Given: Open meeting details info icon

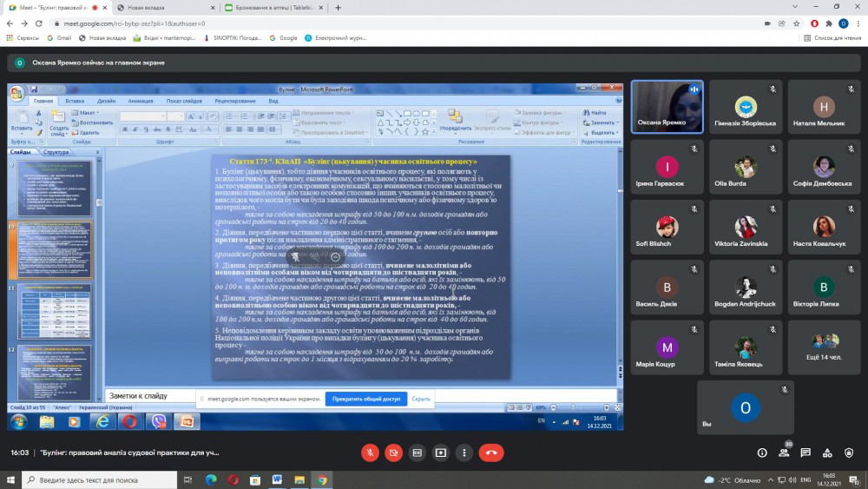Looking at the screenshot, I should tap(762, 453).
